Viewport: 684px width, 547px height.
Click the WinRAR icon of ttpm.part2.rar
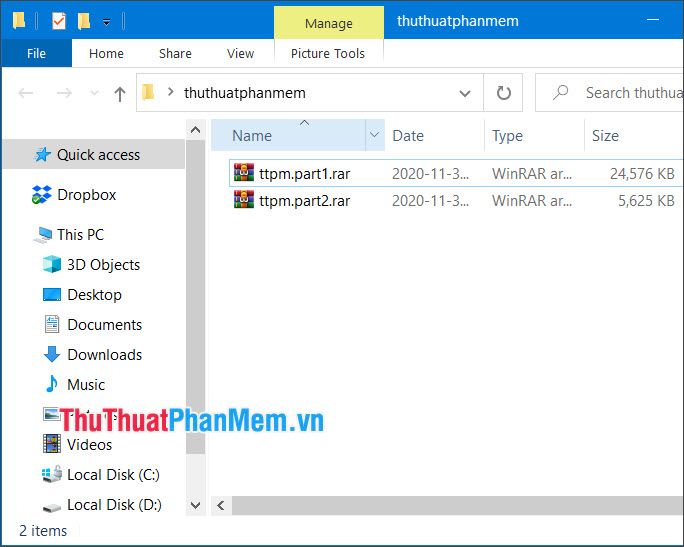point(243,199)
